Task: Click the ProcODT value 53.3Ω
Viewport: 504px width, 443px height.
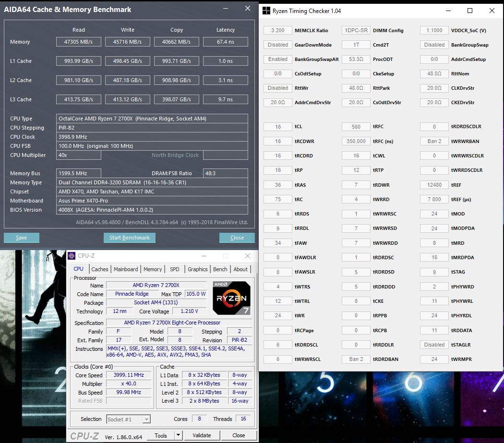Action: click(x=356, y=59)
